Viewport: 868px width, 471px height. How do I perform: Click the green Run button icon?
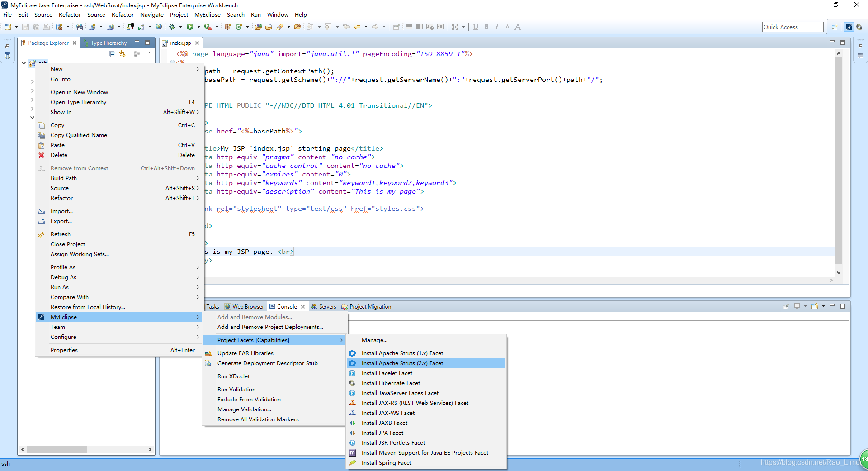click(190, 27)
